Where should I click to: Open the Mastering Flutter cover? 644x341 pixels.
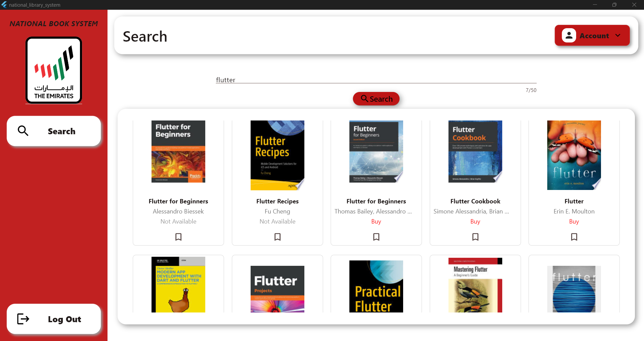point(475,285)
